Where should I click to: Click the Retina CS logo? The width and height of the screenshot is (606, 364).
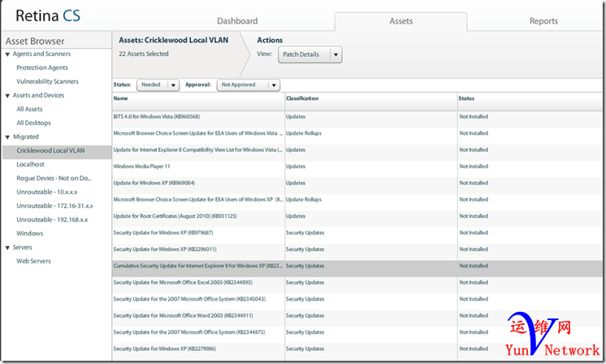(x=48, y=15)
